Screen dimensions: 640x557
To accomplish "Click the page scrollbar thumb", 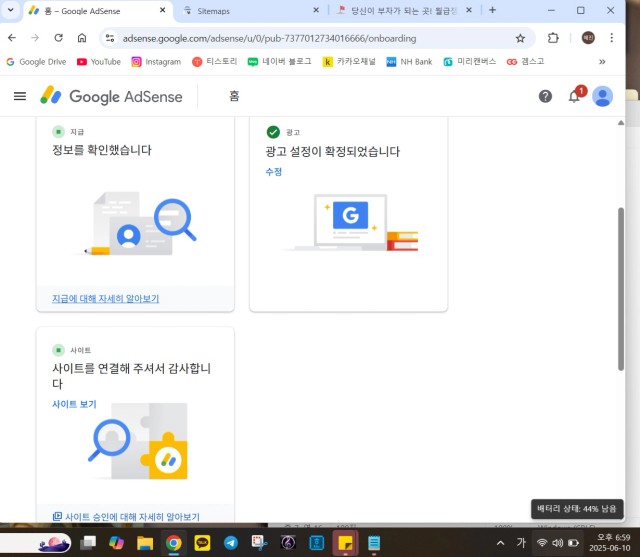I will pos(621,289).
